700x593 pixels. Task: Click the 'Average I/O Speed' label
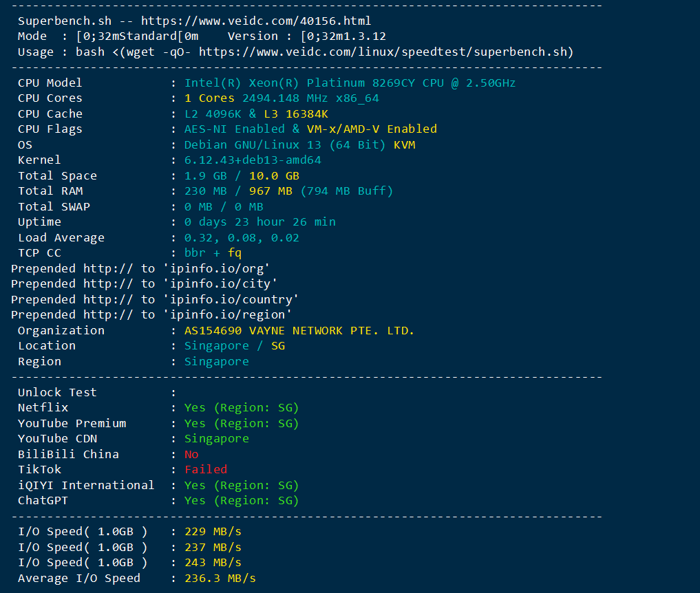(x=79, y=579)
